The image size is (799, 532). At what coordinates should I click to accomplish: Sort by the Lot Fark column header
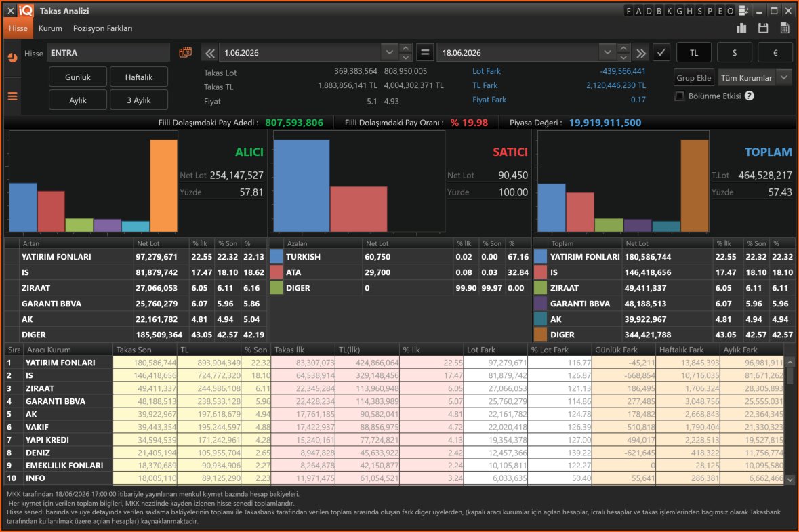point(496,350)
